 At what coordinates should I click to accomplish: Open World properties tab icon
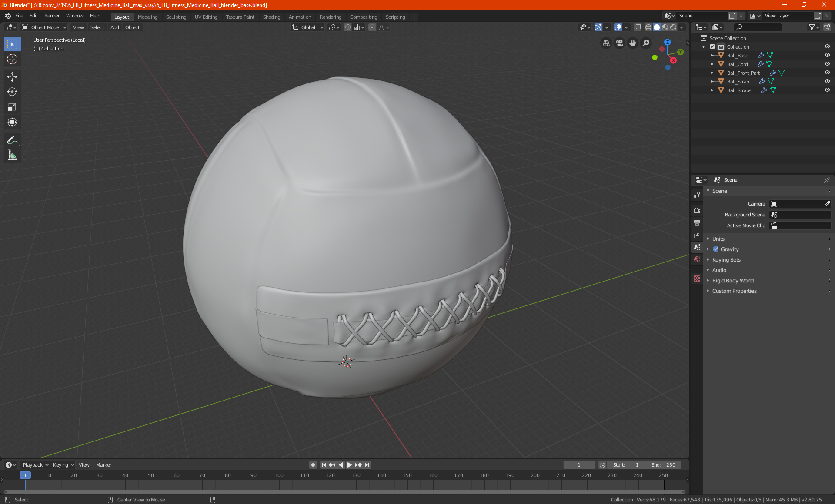697,259
